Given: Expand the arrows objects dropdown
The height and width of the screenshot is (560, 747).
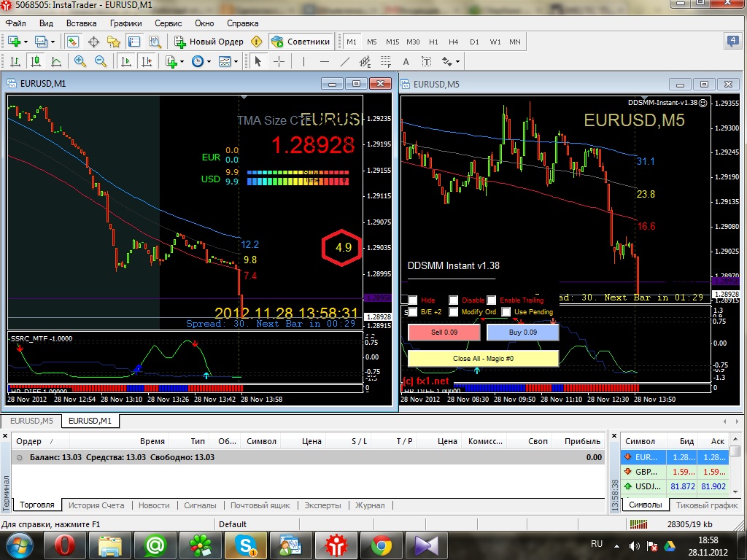Looking at the screenshot, I should pos(457,62).
